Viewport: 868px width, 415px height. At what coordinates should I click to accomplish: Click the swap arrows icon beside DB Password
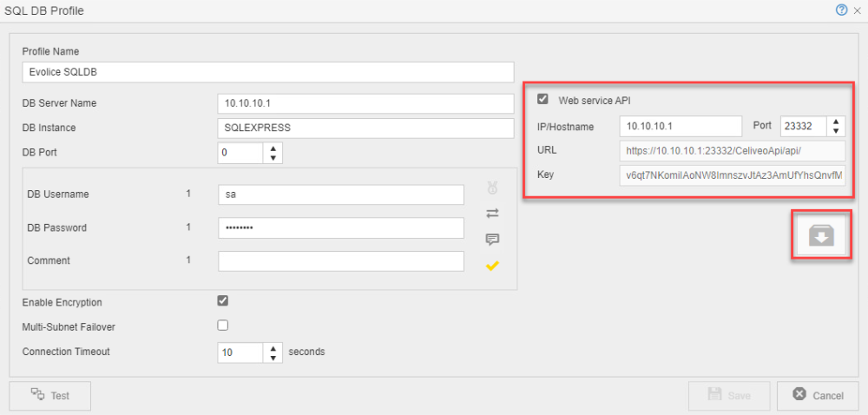(492, 213)
